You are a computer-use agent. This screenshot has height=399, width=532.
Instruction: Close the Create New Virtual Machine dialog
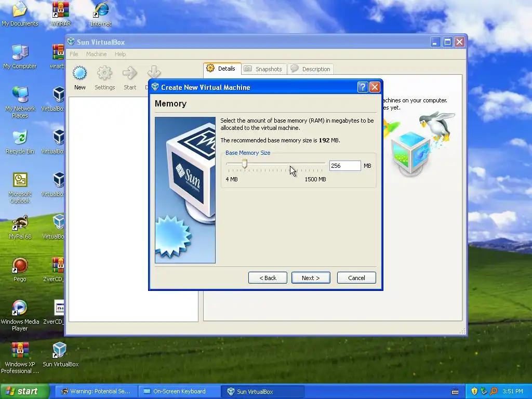(x=375, y=87)
